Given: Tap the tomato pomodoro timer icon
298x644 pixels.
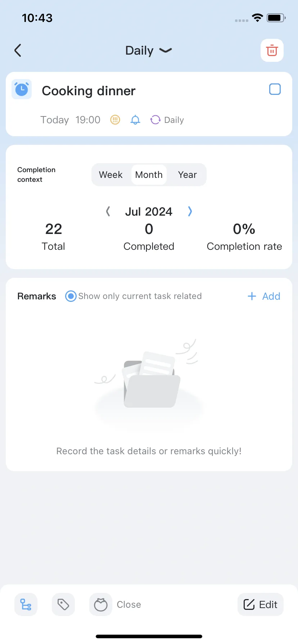Looking at the screenshot, I should click(x=101, y=604).
